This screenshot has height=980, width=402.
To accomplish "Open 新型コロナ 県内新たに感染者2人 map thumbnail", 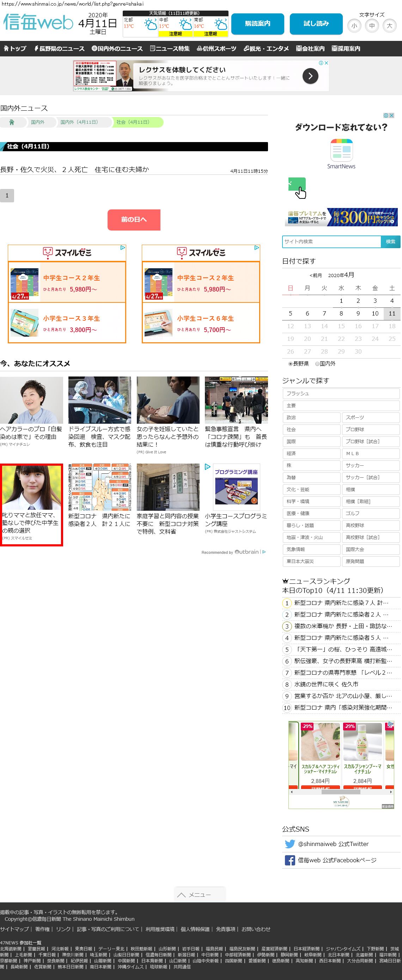I will pos(100,487).
